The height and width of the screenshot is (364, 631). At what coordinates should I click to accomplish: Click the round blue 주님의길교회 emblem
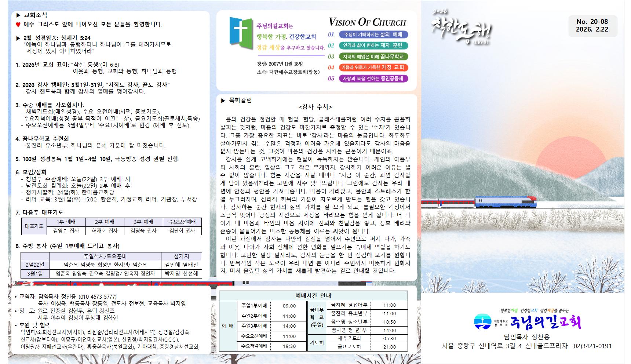tap(482, 322)
